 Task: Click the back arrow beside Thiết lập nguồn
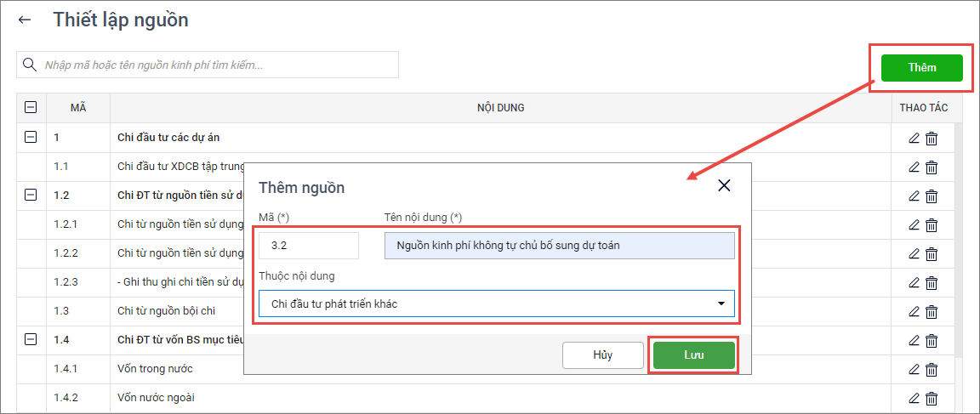pyautogui.click(x=25, y=20)
